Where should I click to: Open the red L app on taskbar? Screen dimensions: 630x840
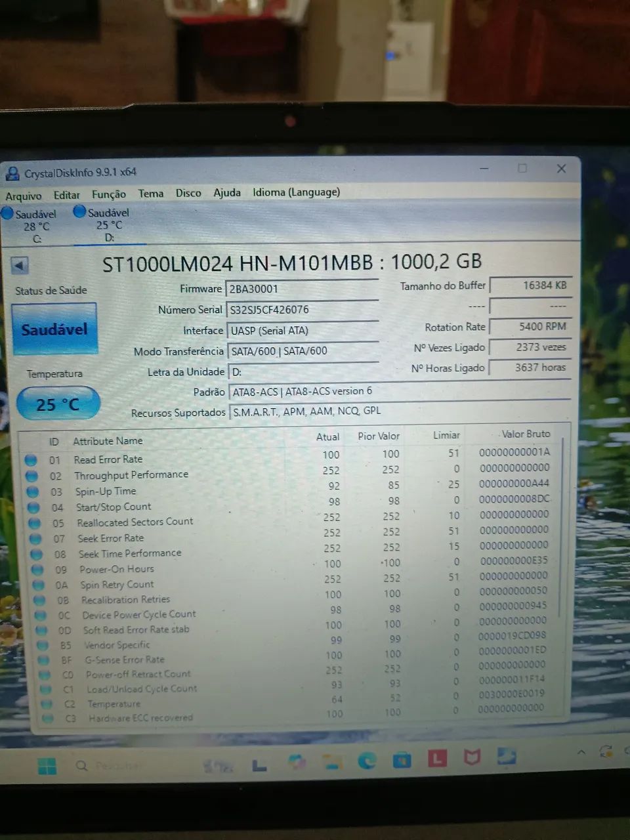[x=437, y=759]
